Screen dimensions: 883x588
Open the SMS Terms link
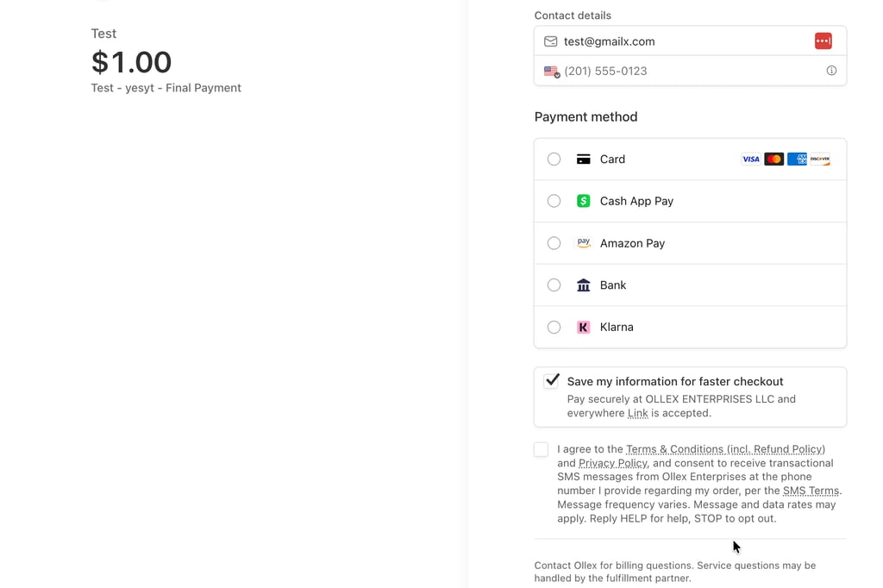pos(811,491)
